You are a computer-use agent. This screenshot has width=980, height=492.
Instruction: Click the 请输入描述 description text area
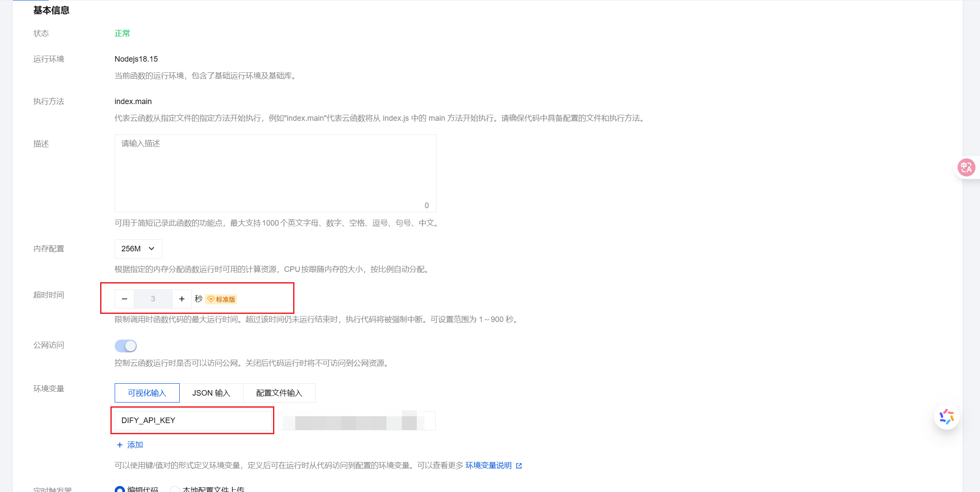click(276, 173)
